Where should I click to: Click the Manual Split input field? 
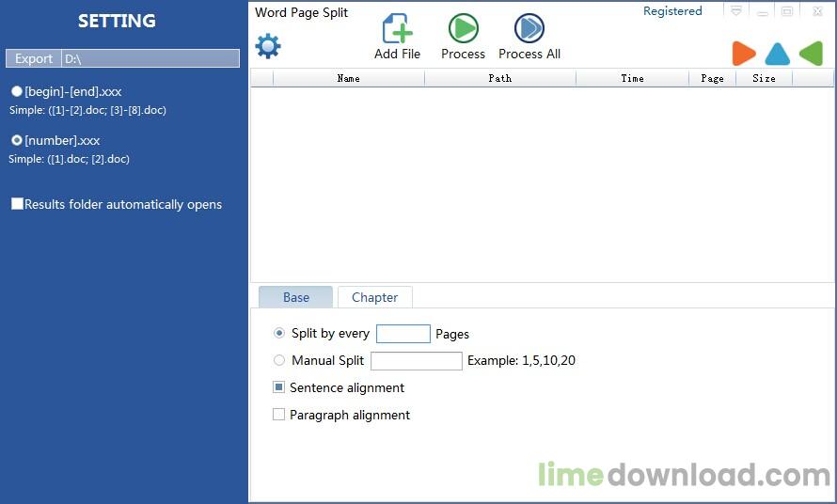417,361
